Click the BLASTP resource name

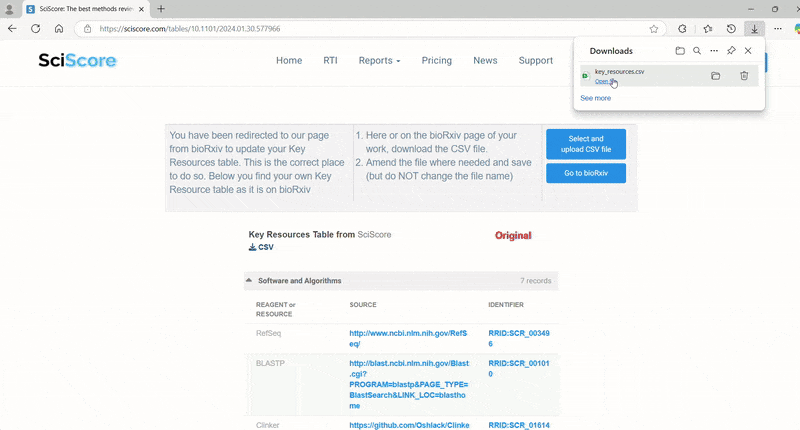point(270,363)
